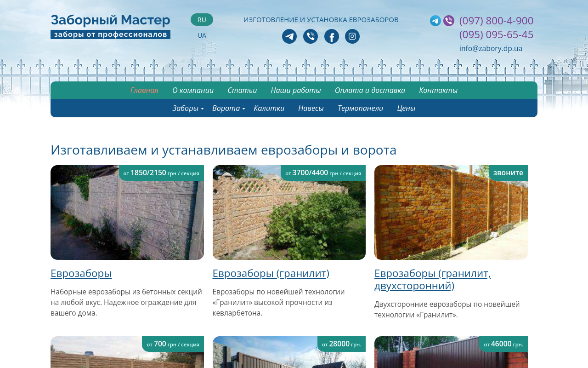Click the granilit fence photo with bush
This screenshot has height=368, width=588.
click(289, 213)
